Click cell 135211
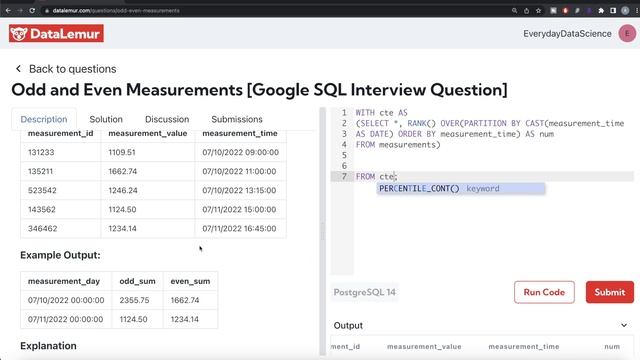Image resolution: width=640 pixels, height=360 pixels. coord(40,171)
